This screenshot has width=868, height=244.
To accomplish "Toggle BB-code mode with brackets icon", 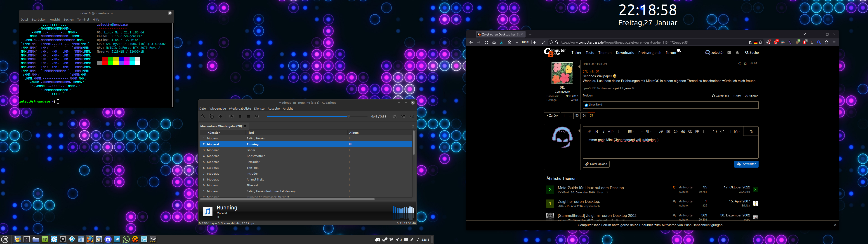I will [729, 132].
